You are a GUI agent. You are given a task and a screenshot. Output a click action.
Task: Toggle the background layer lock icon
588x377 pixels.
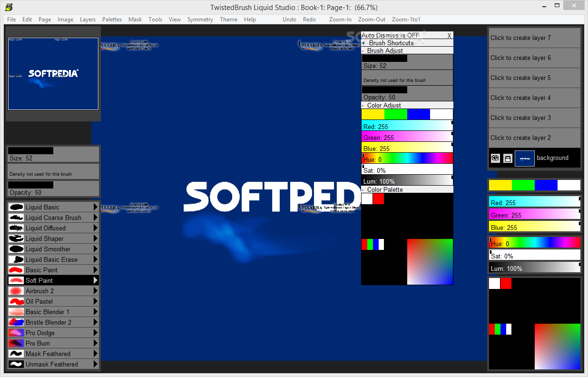[x=508, y=158]
